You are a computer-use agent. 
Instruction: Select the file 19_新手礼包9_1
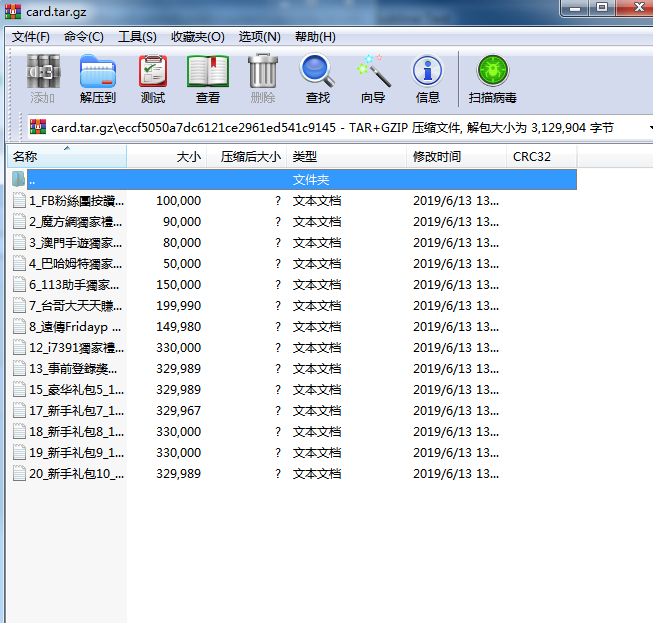(x=76, y=452)
